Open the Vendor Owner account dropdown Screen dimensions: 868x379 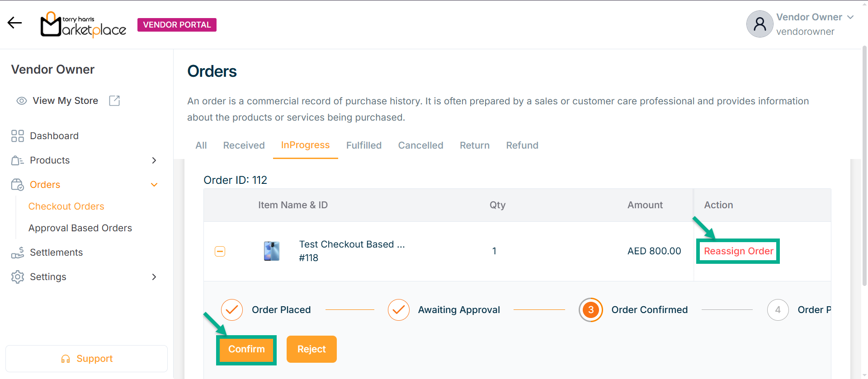click(850, 17)
